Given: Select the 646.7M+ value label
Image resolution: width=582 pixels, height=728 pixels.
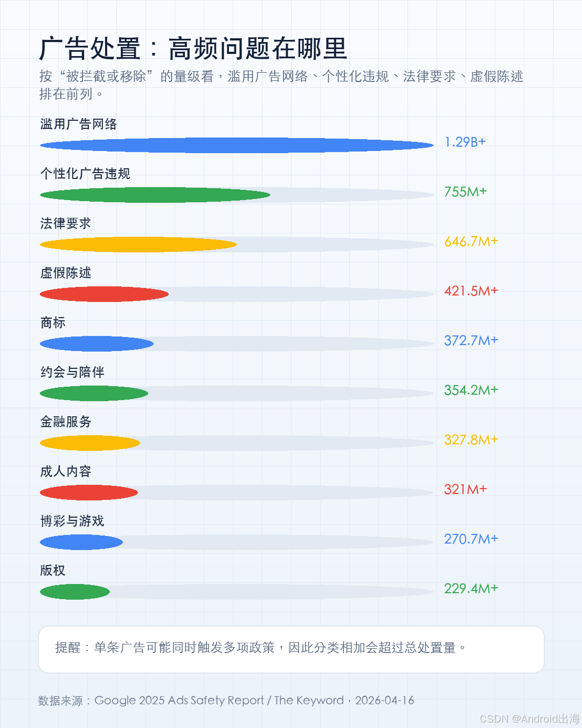Looking at the screenshot, I should (471, 241).
